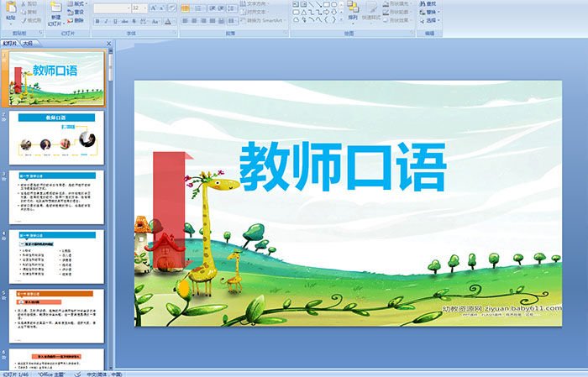Viewport: 588px width, 377px height.
Task: Open the font name combo box
Action: coord(112,8)
